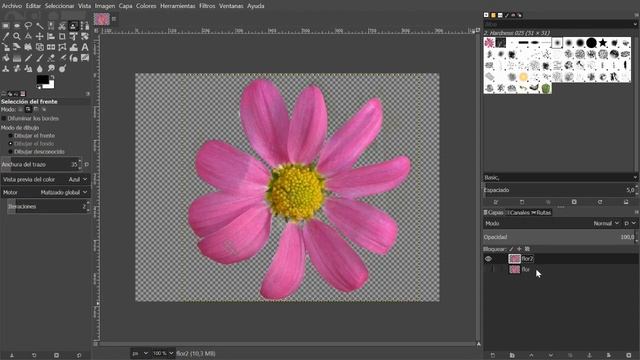Viewport: 640px width, 360px height.
Task: Set selection mode to subtract
Action: point(36,109)
